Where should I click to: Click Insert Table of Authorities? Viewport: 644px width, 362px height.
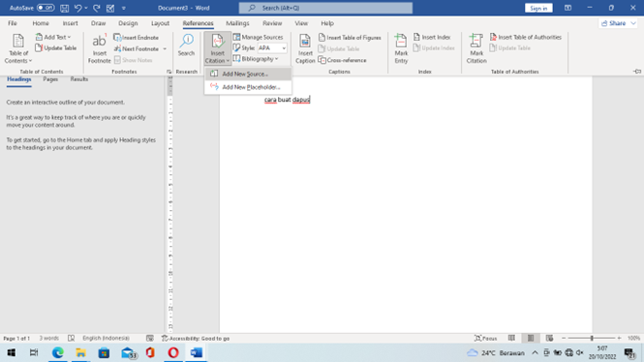coord(525,37)
